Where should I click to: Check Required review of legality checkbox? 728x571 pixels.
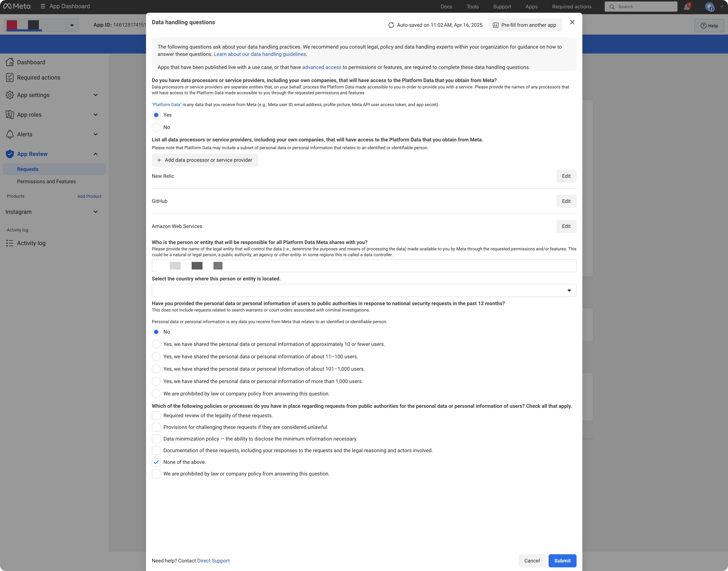[156, 416]
